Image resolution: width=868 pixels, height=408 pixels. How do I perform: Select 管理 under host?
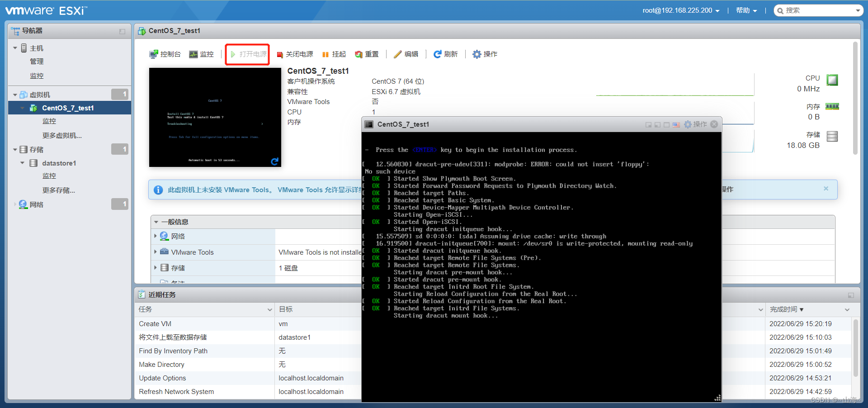pos(37,62)
